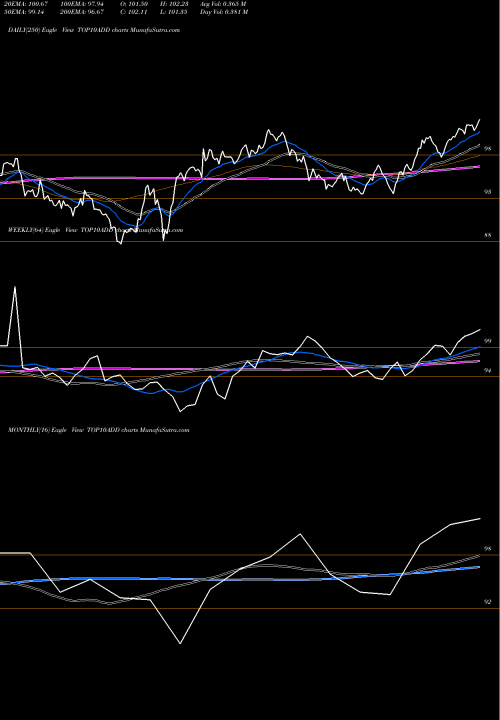500x720 pixels.
Task: Select the DAILY(250) Eagle View chart title
Action: 94,30
